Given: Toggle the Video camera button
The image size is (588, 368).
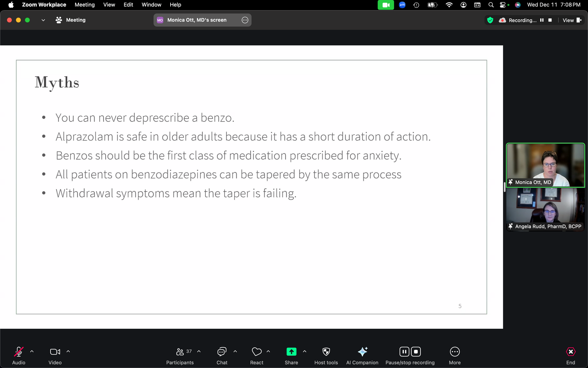Looking at the screenshot, I should pos(55,352).
